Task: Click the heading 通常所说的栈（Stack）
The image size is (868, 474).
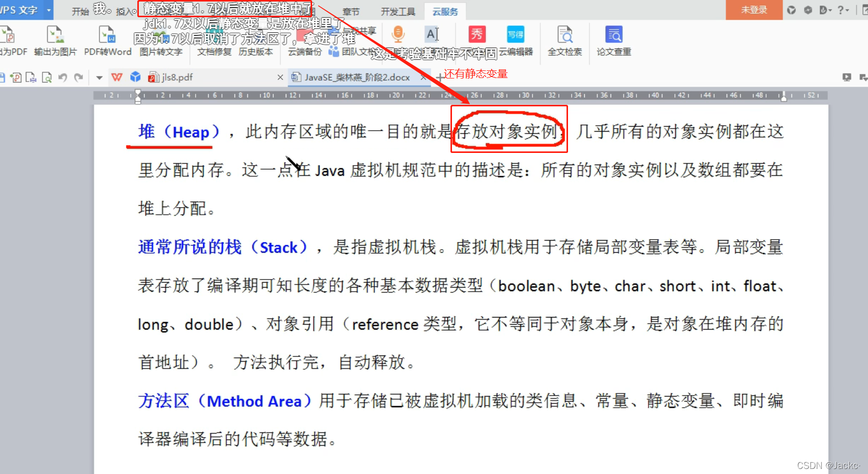Action: coord(223,247)
